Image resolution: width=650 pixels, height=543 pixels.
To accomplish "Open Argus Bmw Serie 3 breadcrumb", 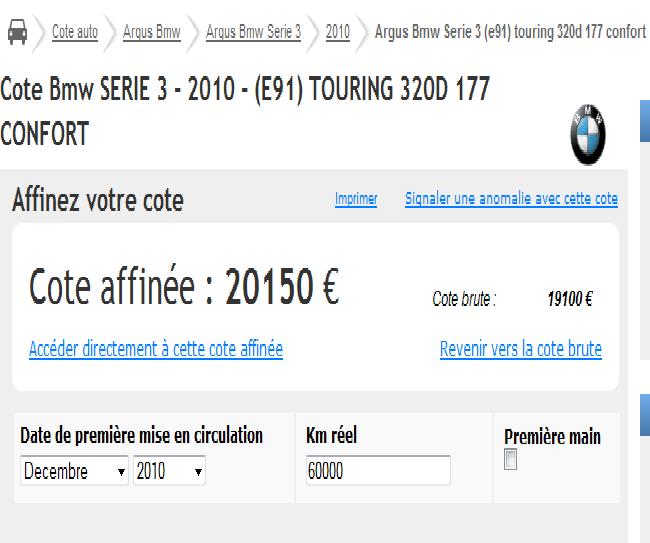I will (253, 32).
